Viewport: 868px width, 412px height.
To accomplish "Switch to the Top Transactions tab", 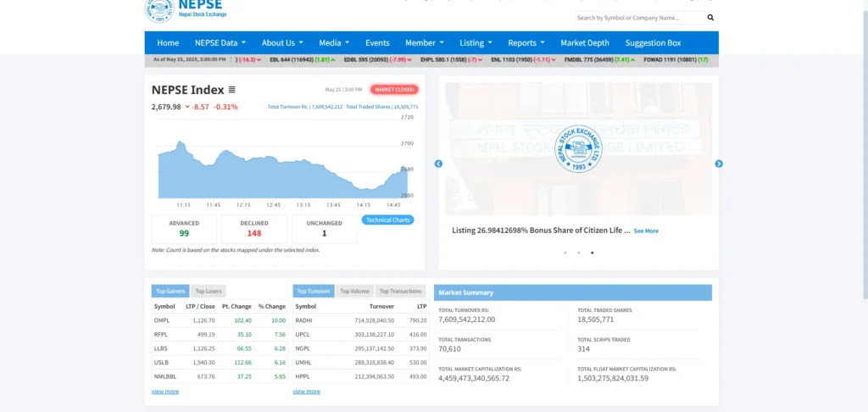I will (400, 291).
